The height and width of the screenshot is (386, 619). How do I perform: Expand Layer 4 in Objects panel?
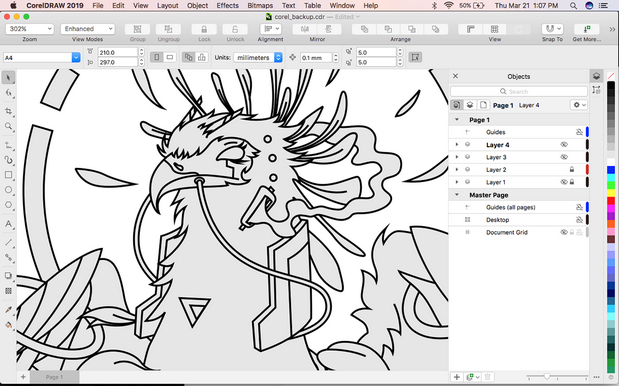click(x=457, y=145)
